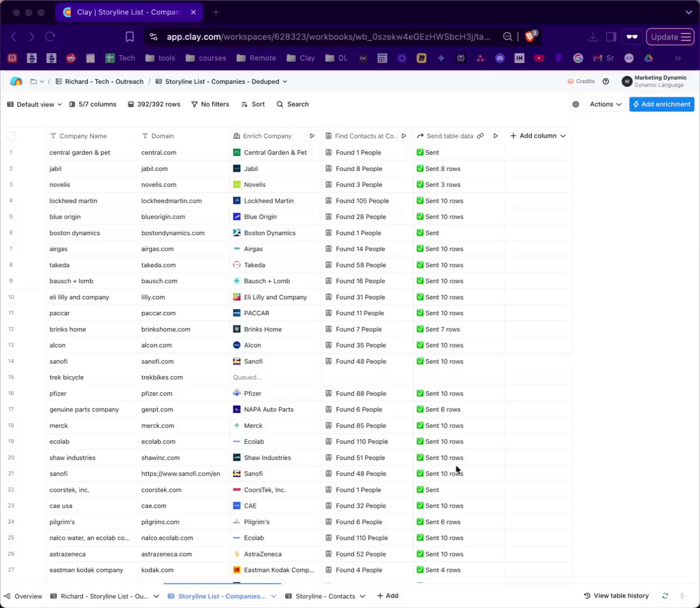Image resolution: width=700 pixels, height=608 pixels.
Task: Open the YouTube bookmark icon
Action: pyautogui.click(x=539, y=58)
